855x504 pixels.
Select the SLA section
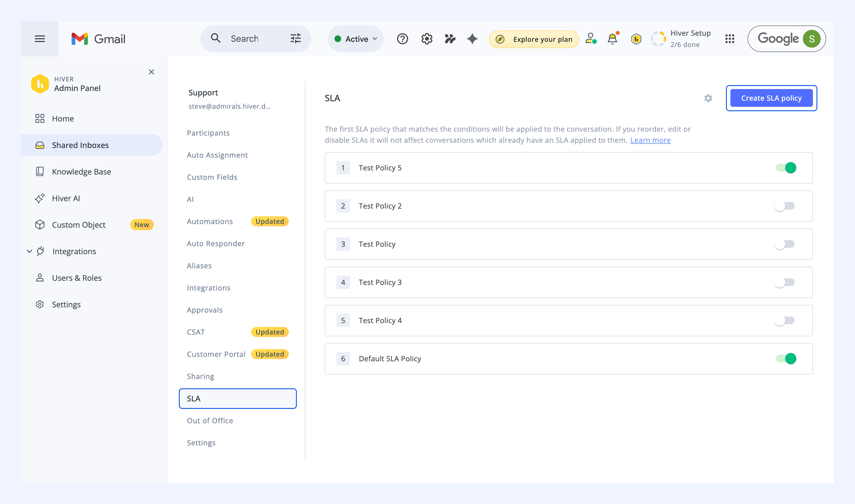[x=238, y=398]
